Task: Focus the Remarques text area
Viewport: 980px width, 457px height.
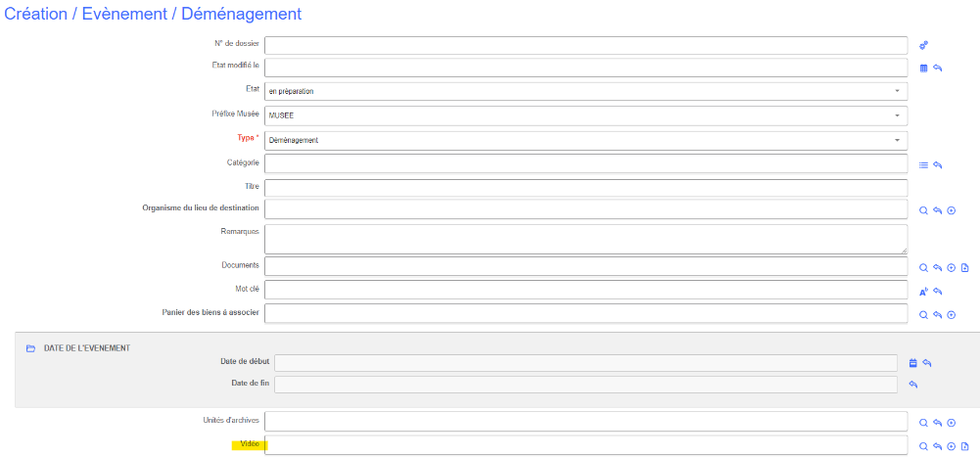Action: (x=585, y=239)
